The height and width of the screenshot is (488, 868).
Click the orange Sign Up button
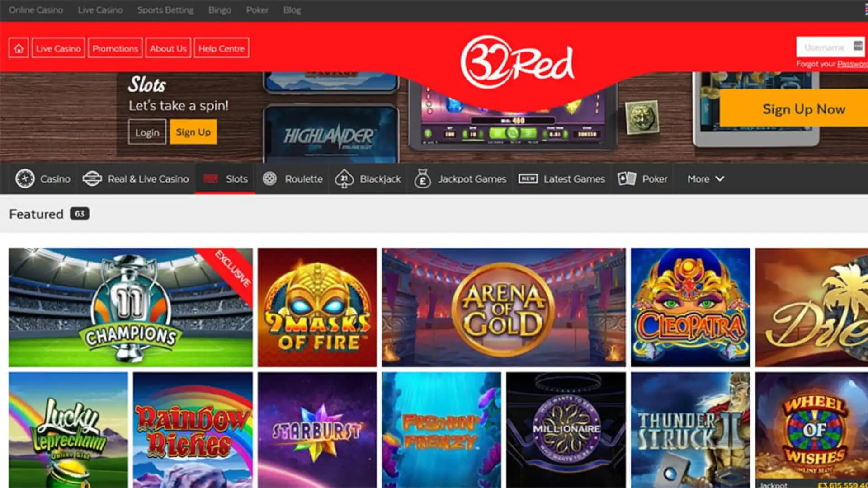coord(193,132)
